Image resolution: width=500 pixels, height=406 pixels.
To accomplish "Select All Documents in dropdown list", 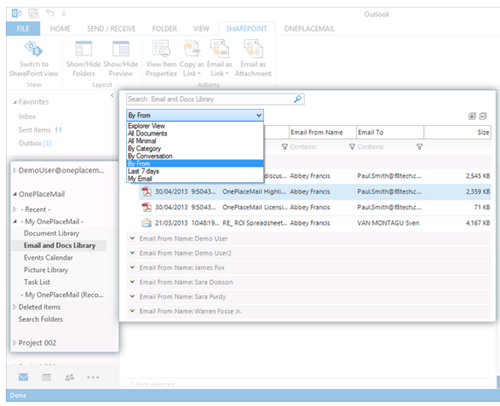I will pyautogui.click(x=195, y=133).
